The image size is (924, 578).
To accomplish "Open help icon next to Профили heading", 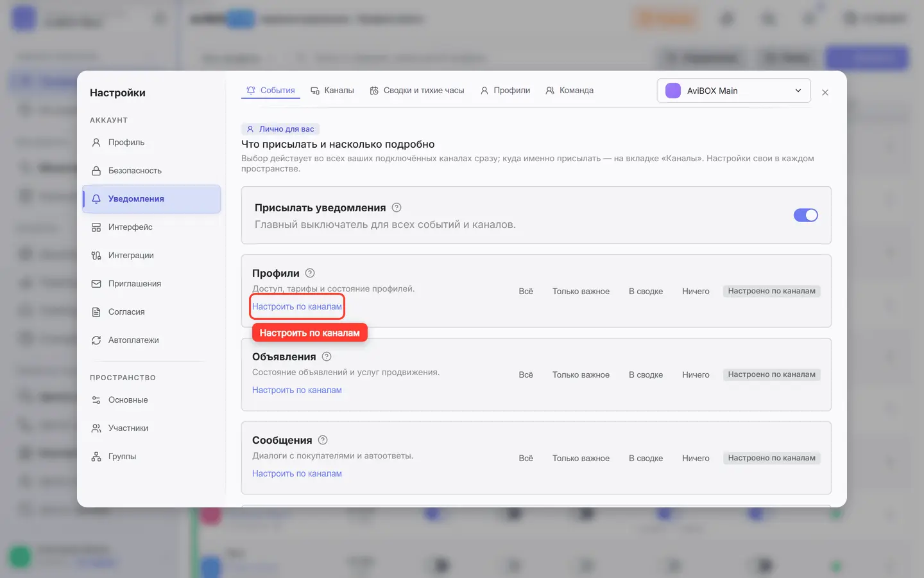I will (x=310, y=273).
